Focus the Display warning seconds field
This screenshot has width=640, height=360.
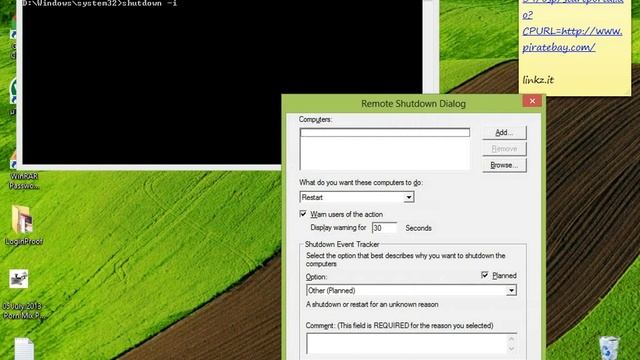coord(384,228)
